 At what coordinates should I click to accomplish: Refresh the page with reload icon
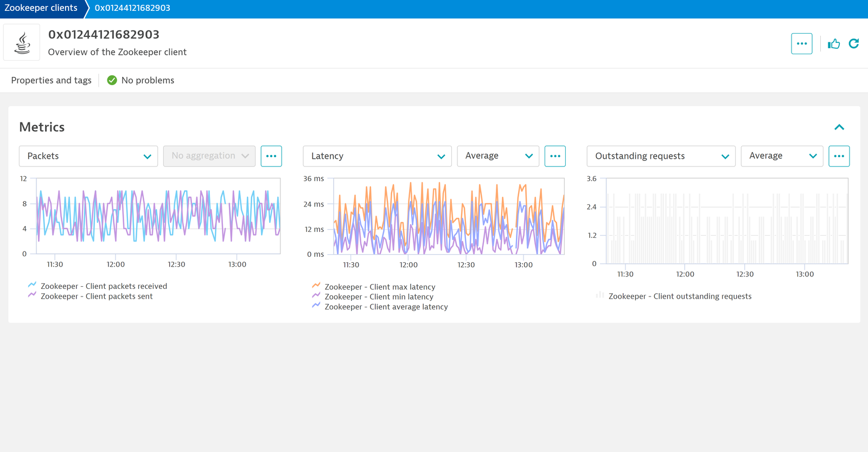854,43
